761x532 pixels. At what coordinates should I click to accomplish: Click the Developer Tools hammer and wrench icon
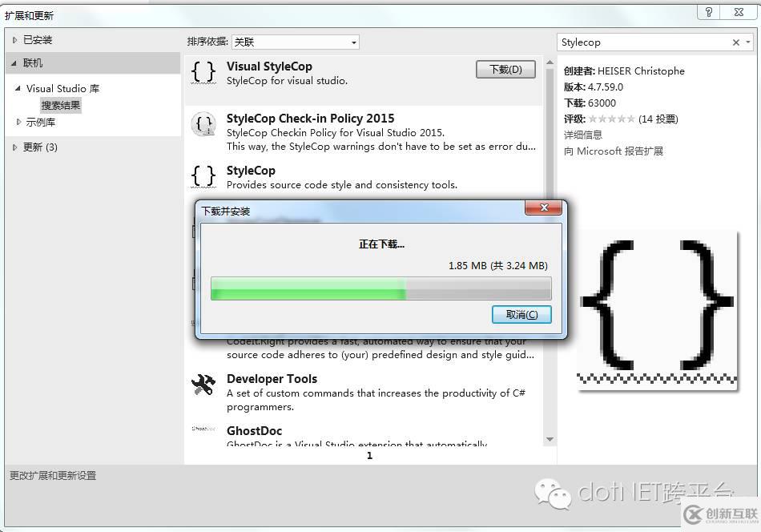(x=203, y=385)
